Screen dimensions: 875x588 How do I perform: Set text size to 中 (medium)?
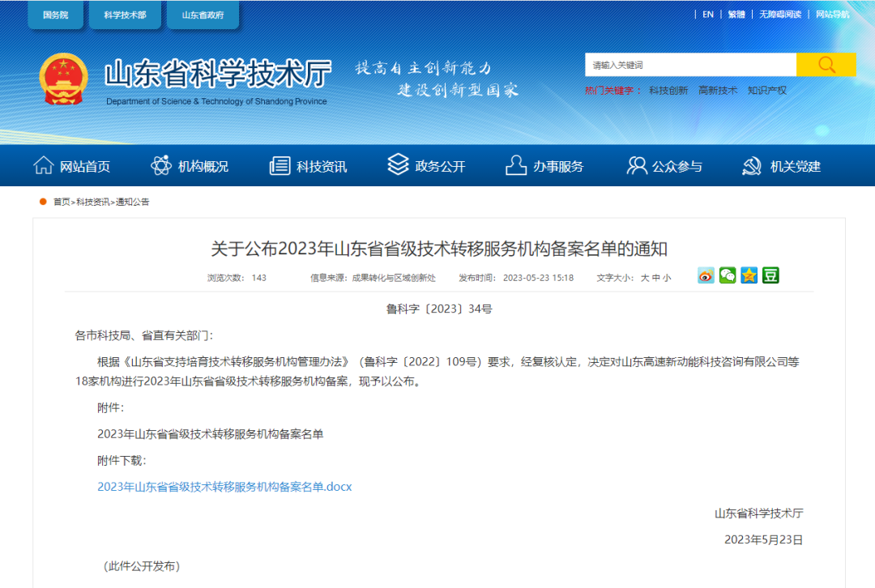tap(655, 278)
